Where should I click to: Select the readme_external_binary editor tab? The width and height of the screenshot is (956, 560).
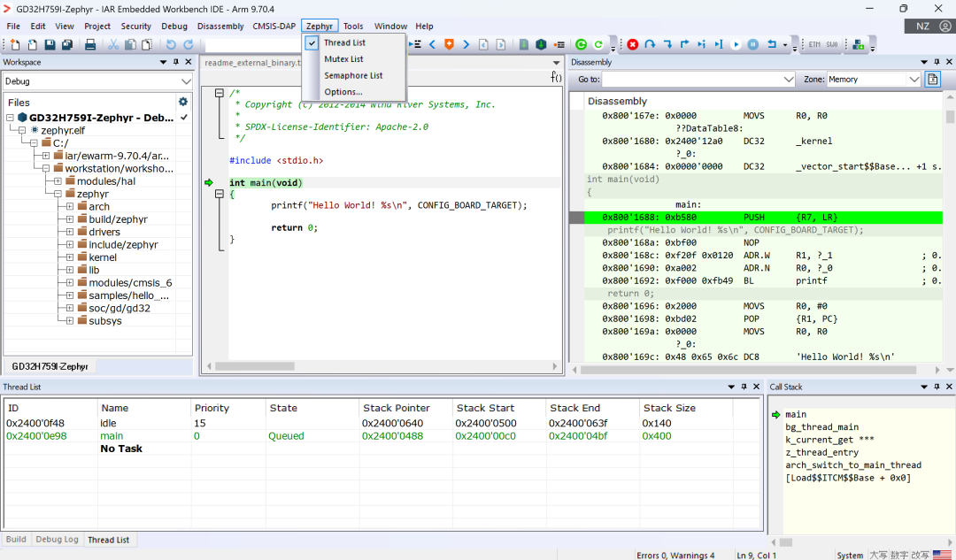[x=252, y=63]
